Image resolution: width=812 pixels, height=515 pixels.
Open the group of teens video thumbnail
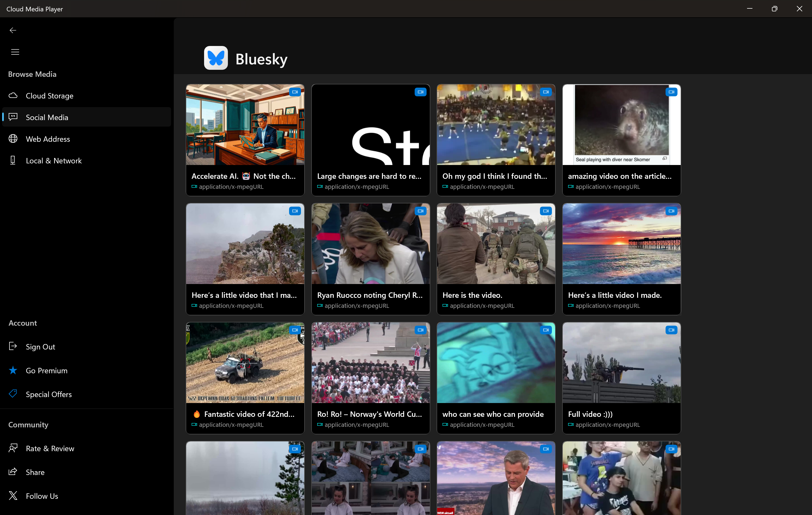pyautogui.click(x=621, y=478)
